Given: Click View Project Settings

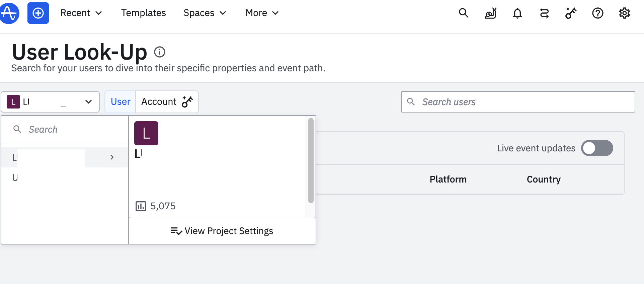Looking at the screenshot, I should click(222, 231).
